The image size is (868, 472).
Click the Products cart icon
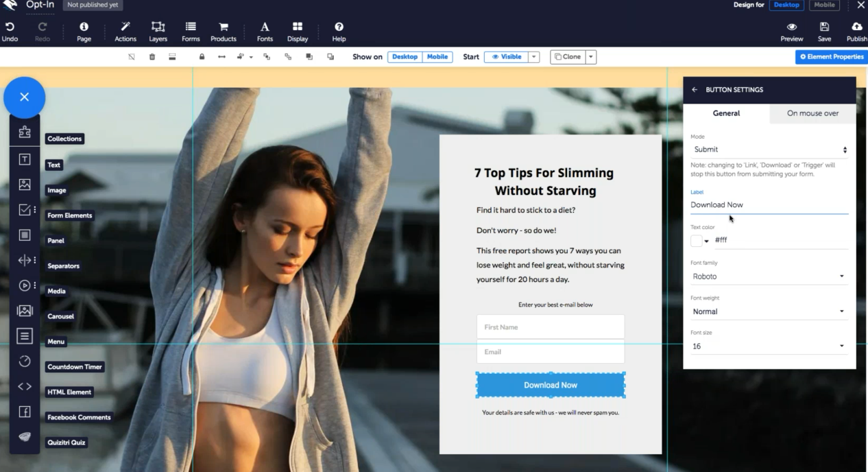(224, 27)
